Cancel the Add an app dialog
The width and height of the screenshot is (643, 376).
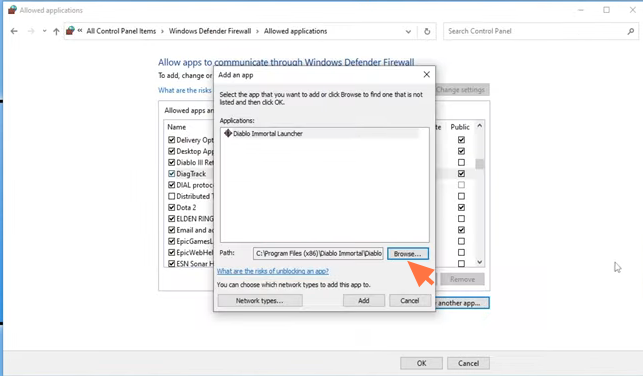[410, 301]
